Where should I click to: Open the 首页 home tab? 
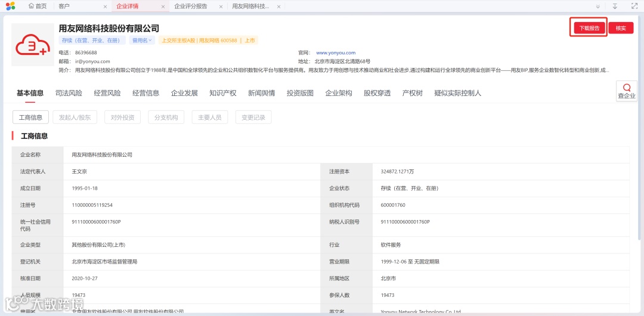tap(38, 6)
